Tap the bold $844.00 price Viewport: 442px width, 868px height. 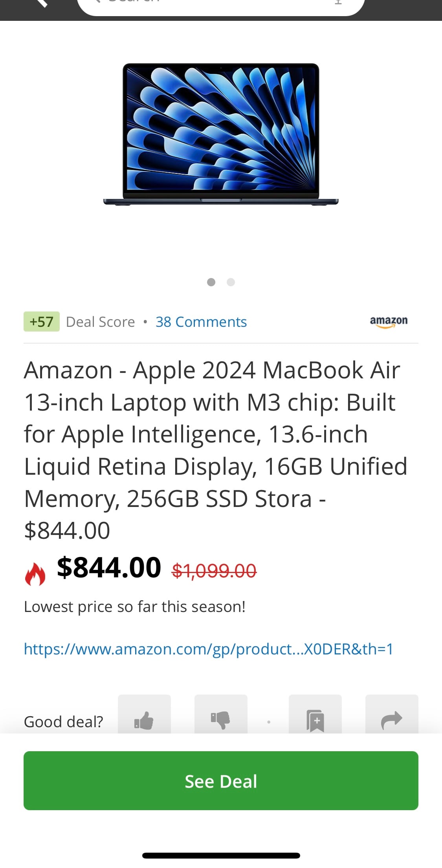click(109, 568)
